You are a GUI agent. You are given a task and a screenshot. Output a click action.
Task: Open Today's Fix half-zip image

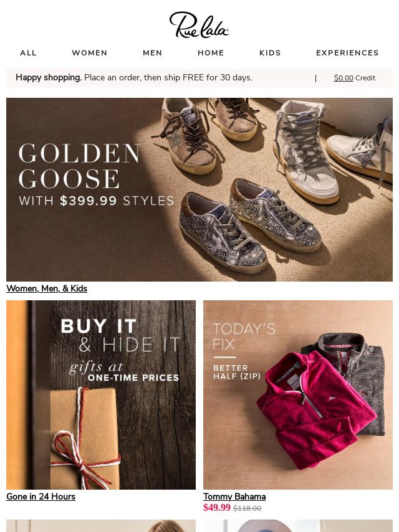tap(298, 394)
